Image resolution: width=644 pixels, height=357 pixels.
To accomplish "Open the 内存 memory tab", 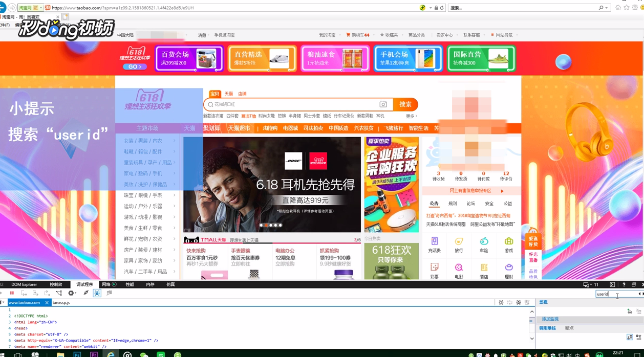I will [x=150, y=284].
